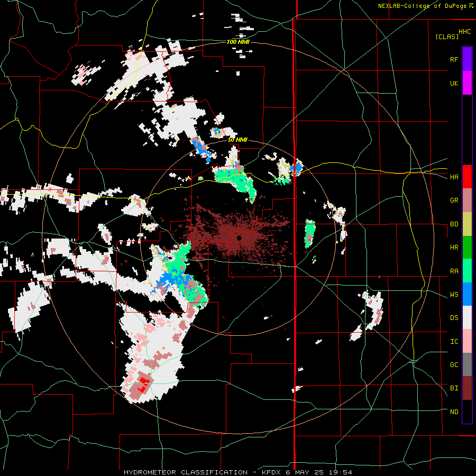Screen dimensions: 476x476
Task: Click the BD legend label
Action: pyautogui.click(x=454, y=224)
